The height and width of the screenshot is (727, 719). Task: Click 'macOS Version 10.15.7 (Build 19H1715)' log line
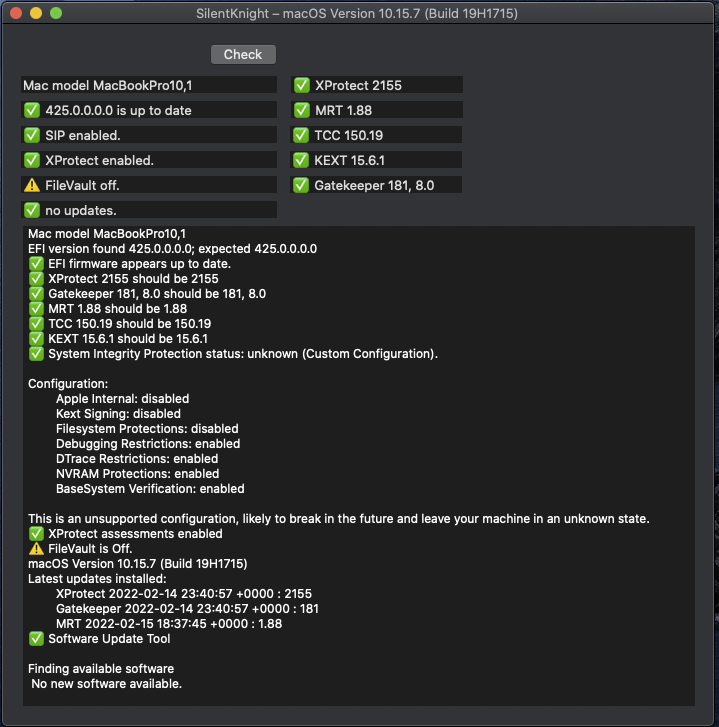point(137,564)
